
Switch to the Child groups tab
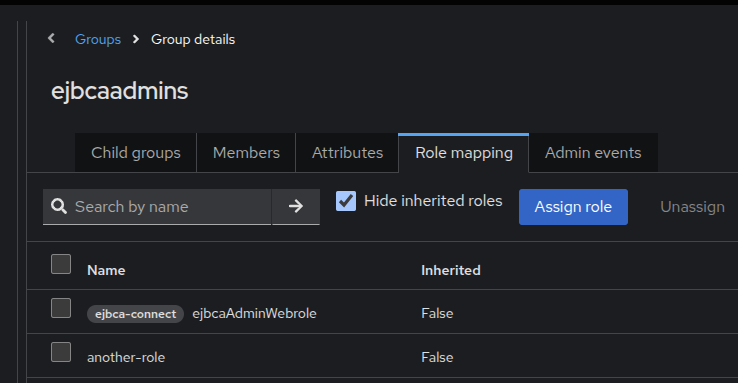coord(136,153)
